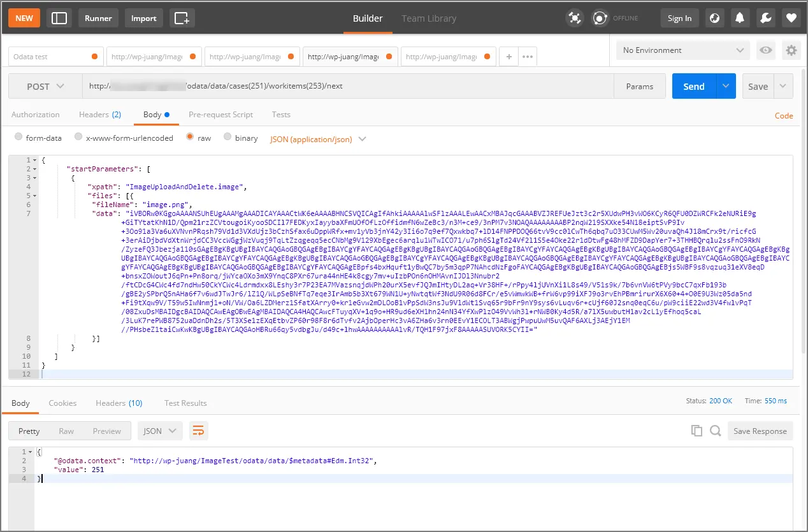Select raw radio button
The width and height of the screenshot is (808, 532).
click(x=190, y=137)
